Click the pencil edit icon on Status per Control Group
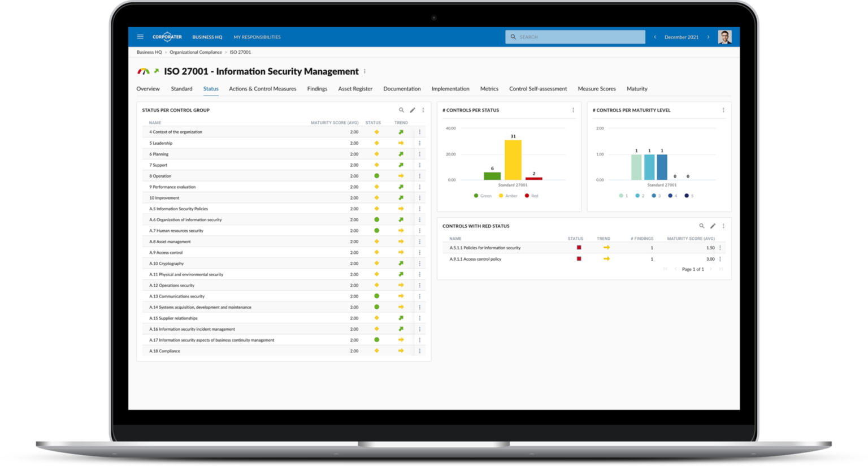 pos(412,110)
